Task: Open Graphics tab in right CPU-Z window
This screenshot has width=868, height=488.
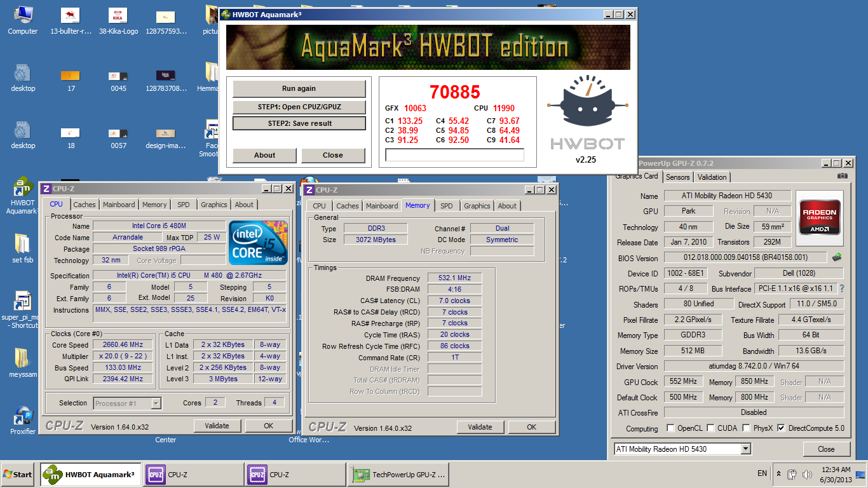Action: (477, 206)
